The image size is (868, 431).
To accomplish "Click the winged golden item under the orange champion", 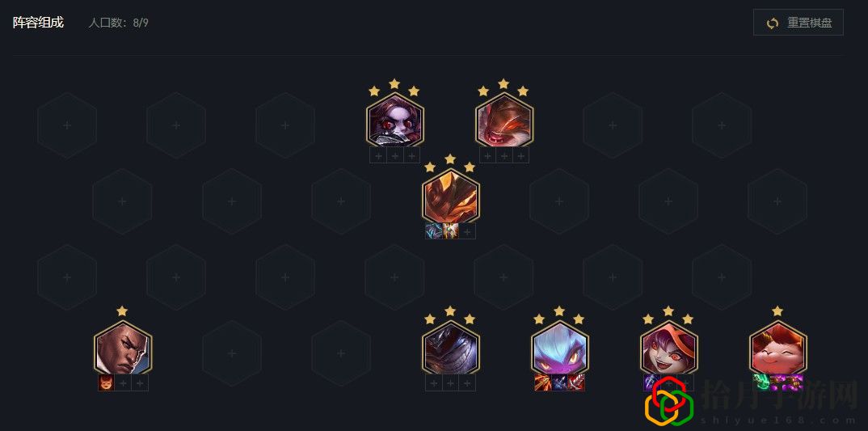I will point(450,231).
